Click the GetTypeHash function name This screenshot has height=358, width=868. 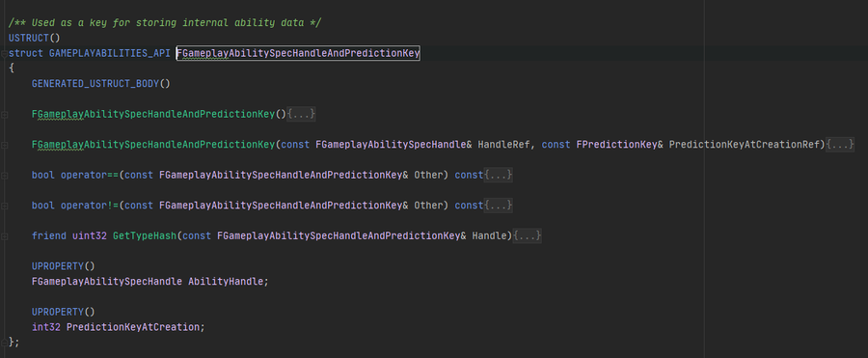145,236
